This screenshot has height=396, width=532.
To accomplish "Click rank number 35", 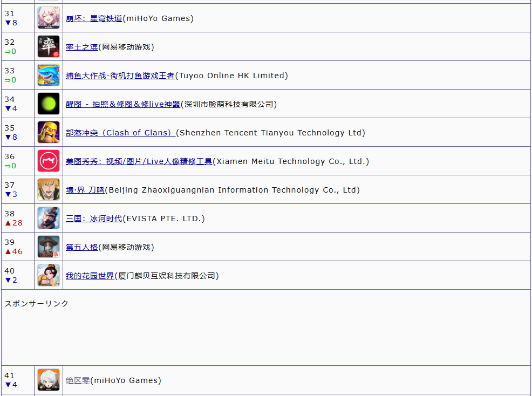I will 10,128.
